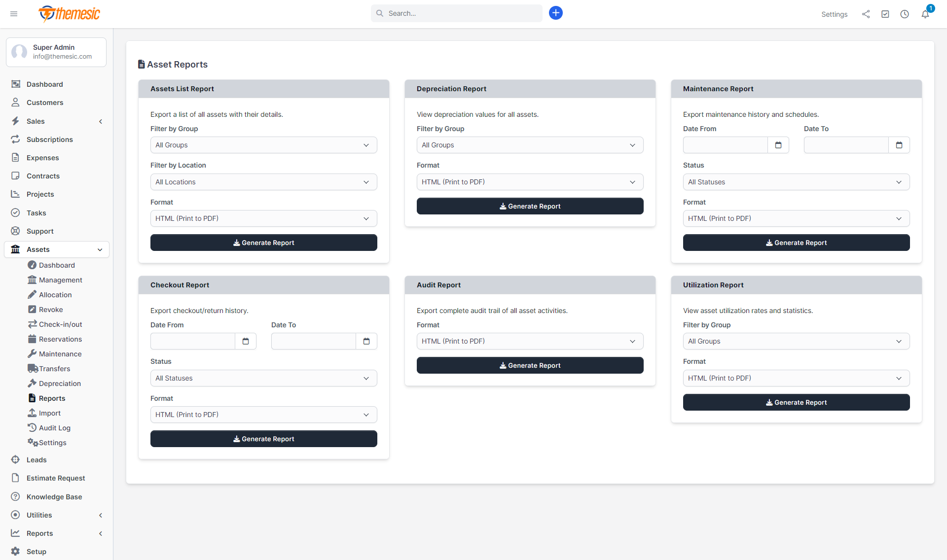Open Maintenance Report Status dropdown

[796, 182]
